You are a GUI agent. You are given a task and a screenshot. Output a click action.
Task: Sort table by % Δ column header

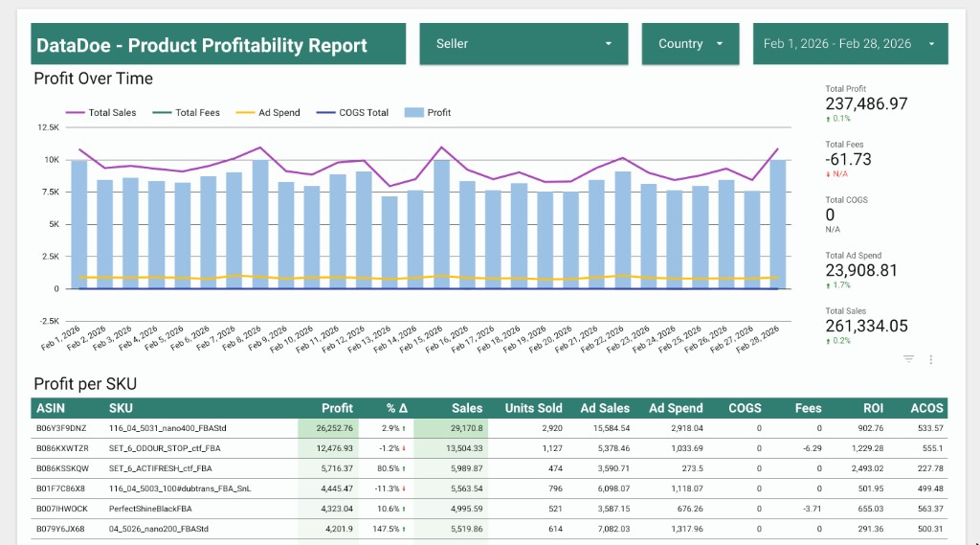(396, 408)
